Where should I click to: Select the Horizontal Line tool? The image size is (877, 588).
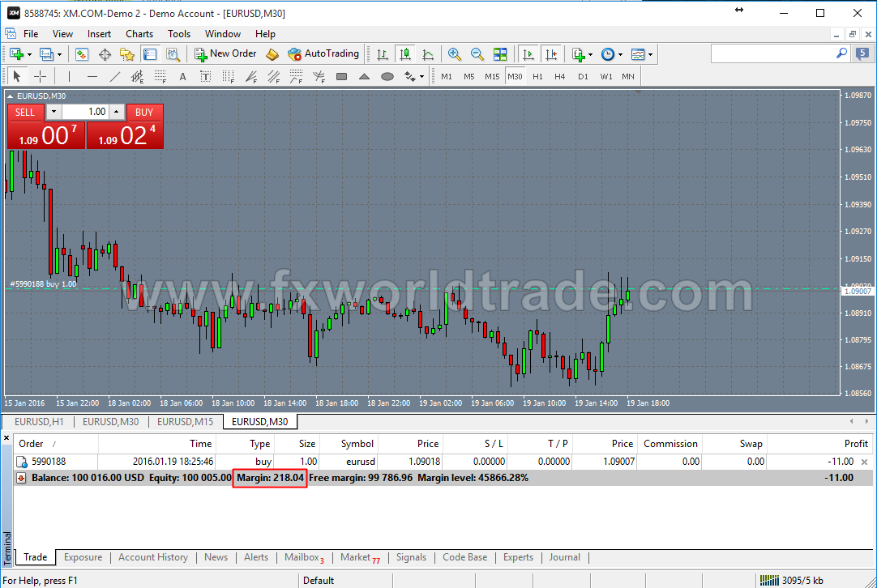(x=92, y=76)
